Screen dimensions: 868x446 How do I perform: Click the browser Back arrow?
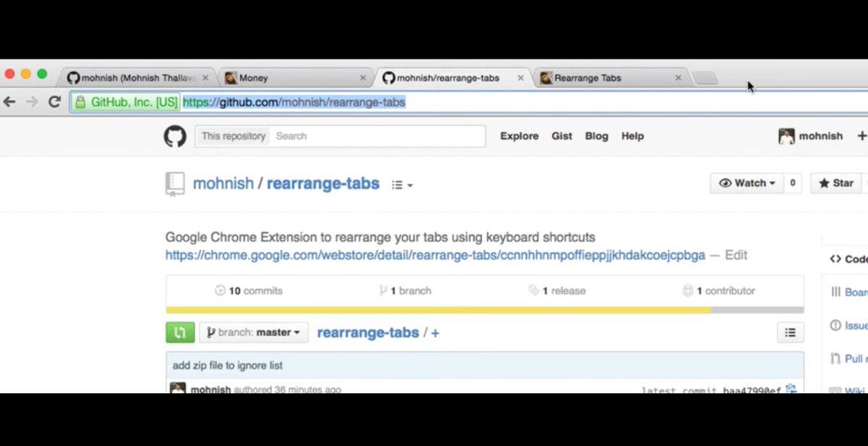[x=9, y=102]
